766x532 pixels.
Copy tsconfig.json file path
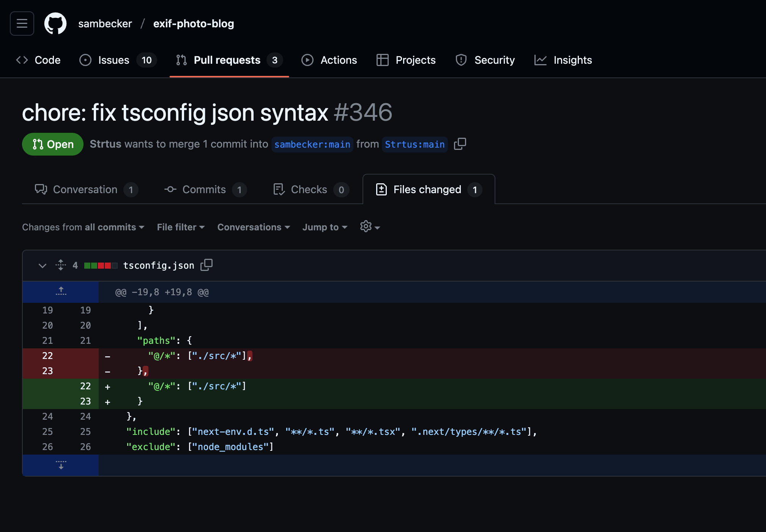pyautogui.click(x=206, y=265)
